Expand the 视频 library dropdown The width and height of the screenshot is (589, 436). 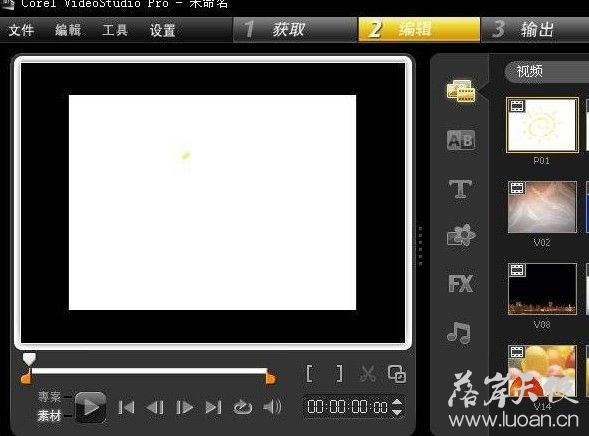coord(547,71)
